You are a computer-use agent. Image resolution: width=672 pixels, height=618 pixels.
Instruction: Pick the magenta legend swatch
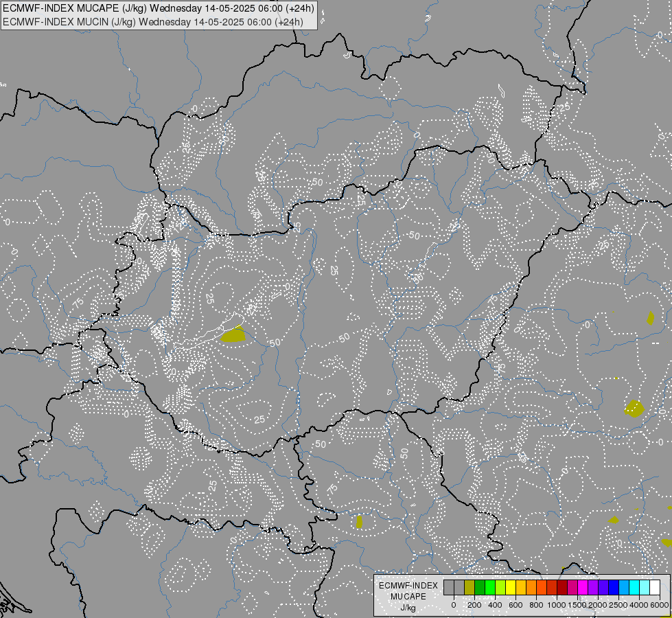pos(583,588)
